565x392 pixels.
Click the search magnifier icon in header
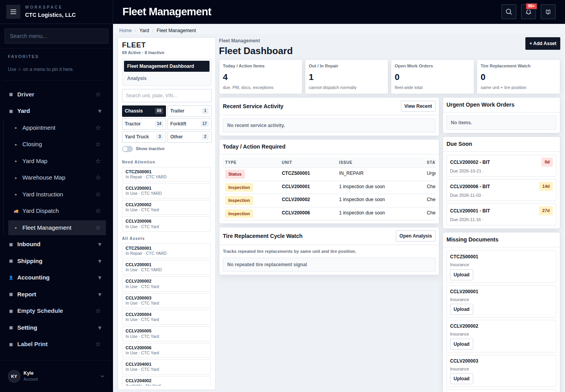[x=509, y=12]
